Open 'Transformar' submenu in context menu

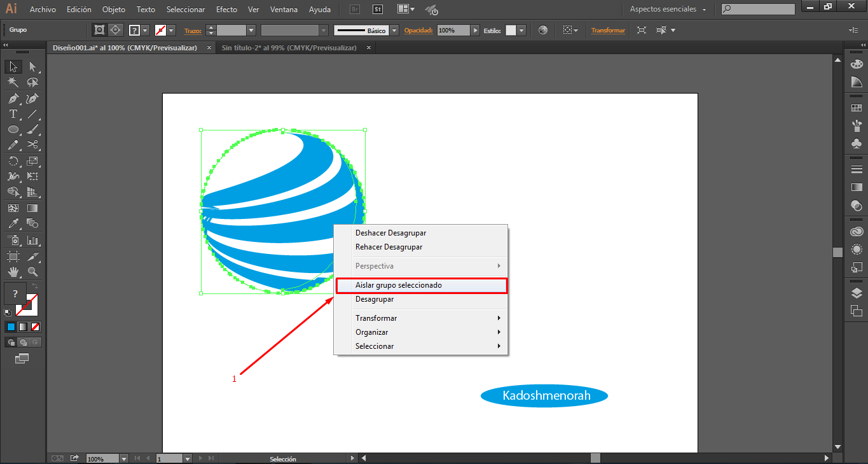pos(421,318)
